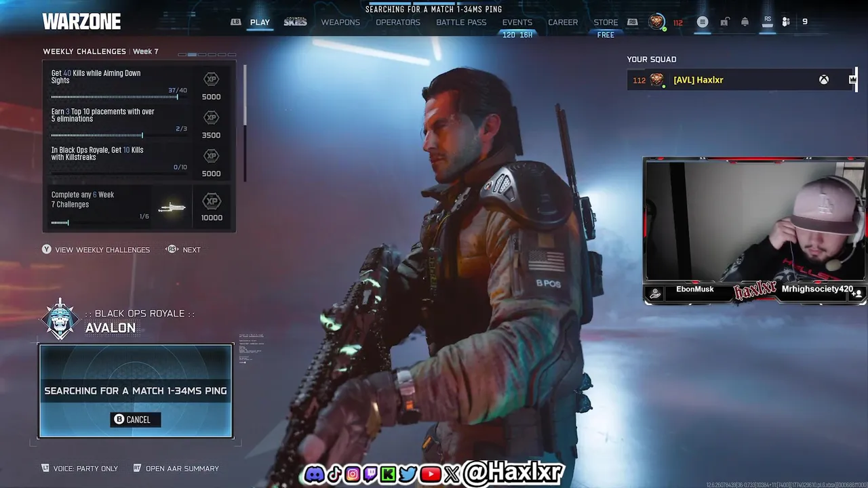This screenshot has width=868, height=488.
Task: Click the Xbox platform icon in squad row
Action: click(x=823, y=80)
